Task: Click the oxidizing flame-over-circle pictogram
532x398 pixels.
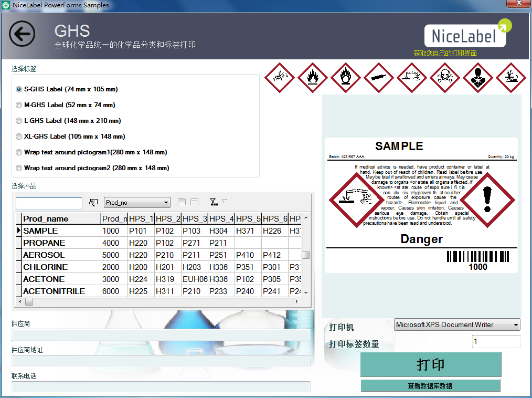Action: (x=346, y=78)
